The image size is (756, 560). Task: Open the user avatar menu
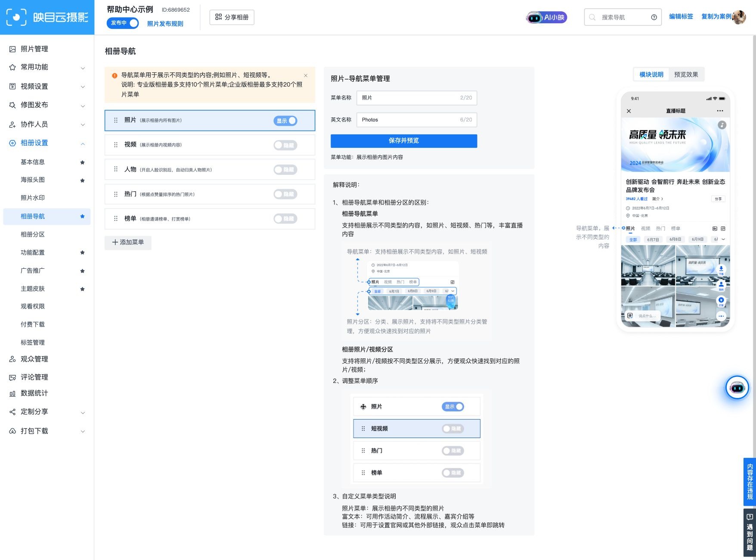tap(739, 17)
